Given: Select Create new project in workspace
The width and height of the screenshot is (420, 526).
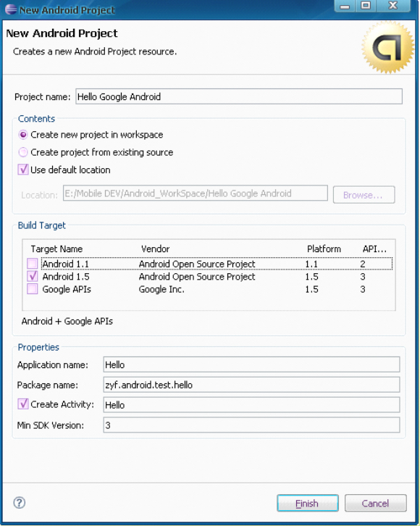Looking at the screenshot, I should click(22, 135).
